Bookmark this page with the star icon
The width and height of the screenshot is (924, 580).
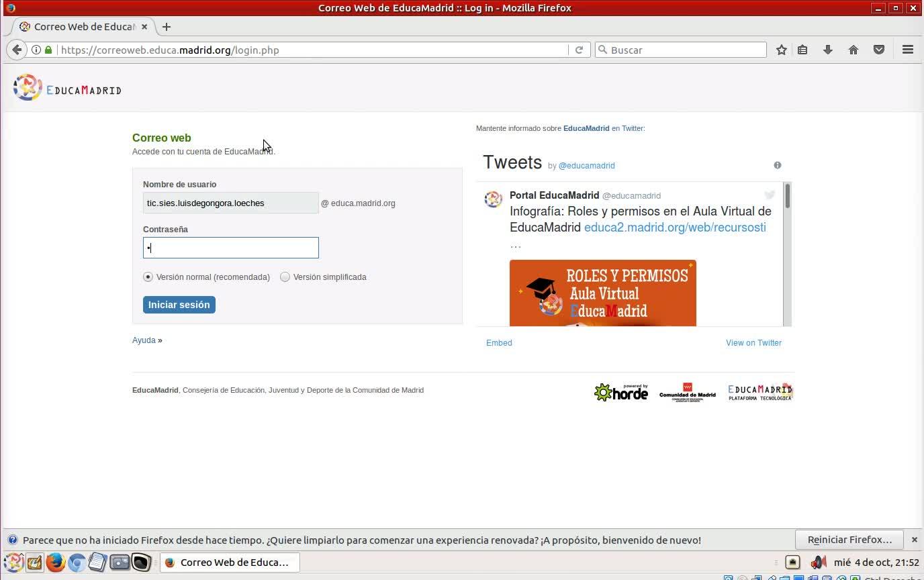782,50
